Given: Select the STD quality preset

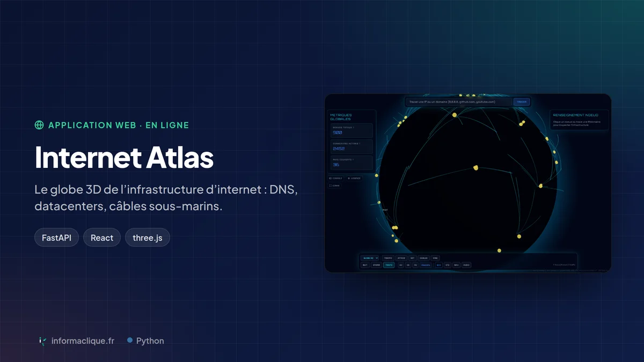Looking at the screenshot, I should [448, 265].
